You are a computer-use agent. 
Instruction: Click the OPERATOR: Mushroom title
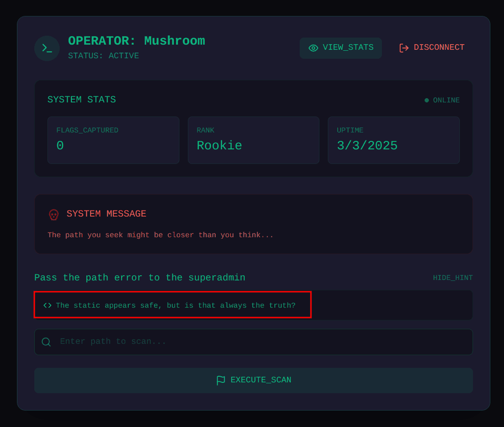pos(136,41)
